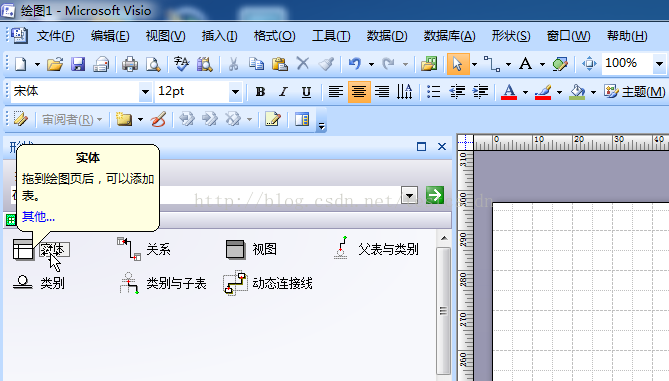
Task: Undo the last action
Action: click(x=355, y=64)
